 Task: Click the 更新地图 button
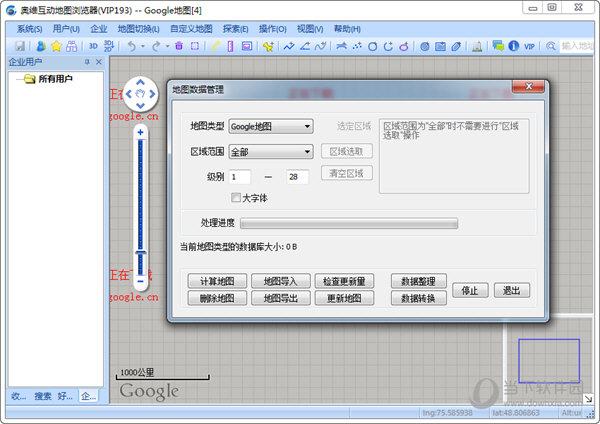click(x=344, y=298)
